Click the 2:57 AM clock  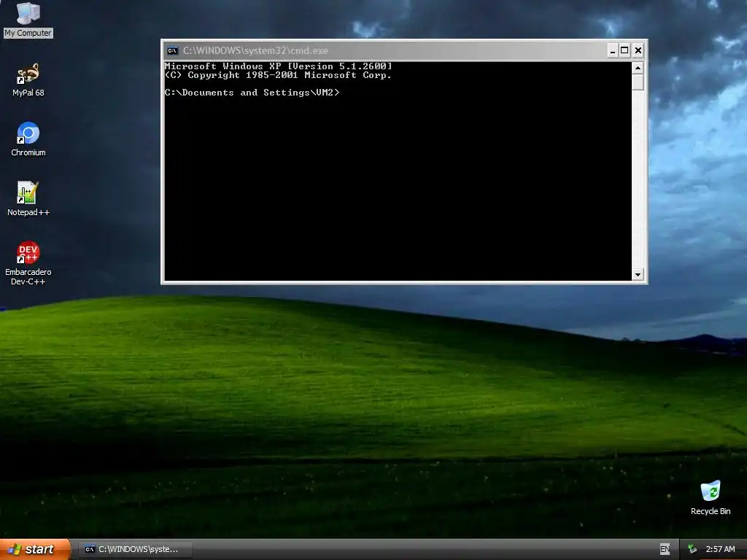click(x=720, y=549)
